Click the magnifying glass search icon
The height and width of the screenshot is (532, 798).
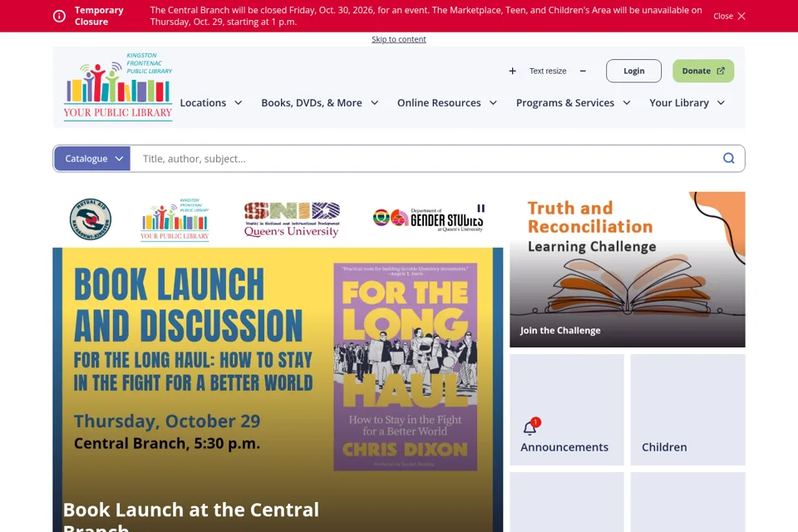coord(729,158)
